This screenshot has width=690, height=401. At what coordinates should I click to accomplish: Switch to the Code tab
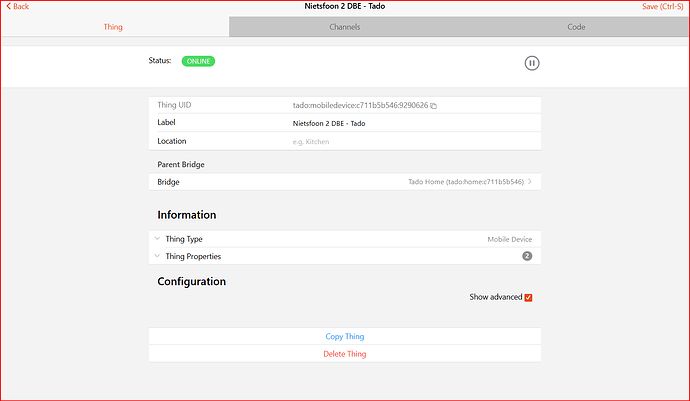(576, 27)
